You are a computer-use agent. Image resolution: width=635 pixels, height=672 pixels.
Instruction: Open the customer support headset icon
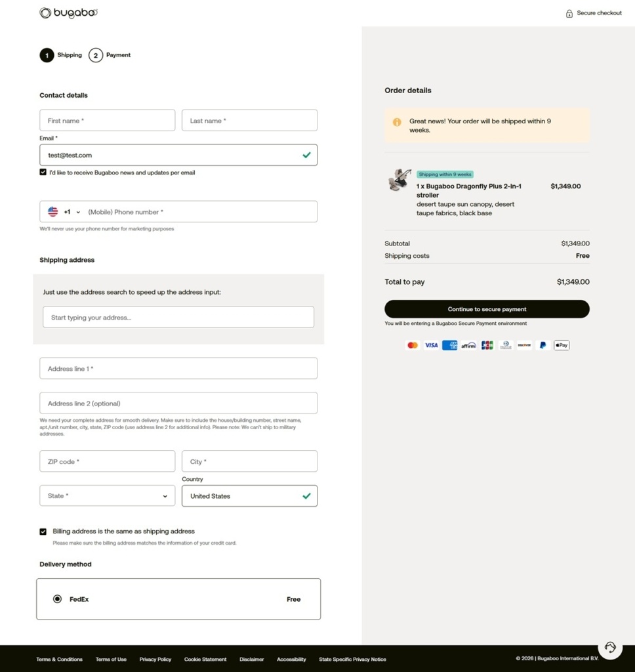610,647
